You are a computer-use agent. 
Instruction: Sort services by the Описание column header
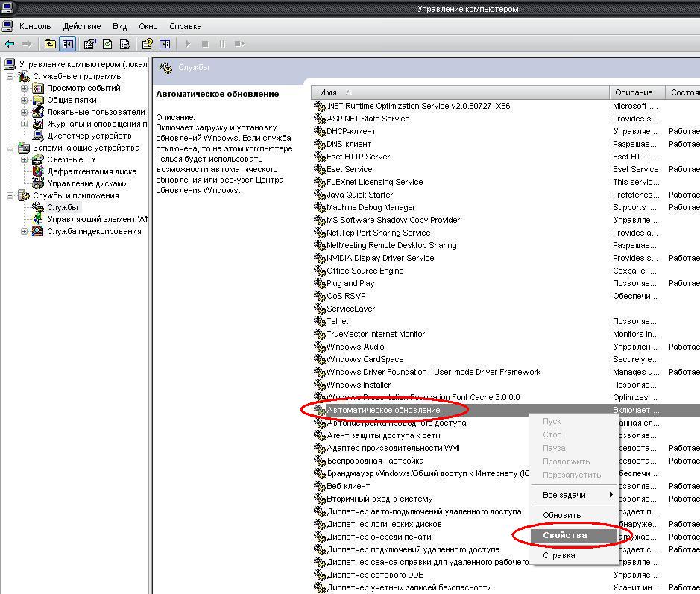coord(637,92)
